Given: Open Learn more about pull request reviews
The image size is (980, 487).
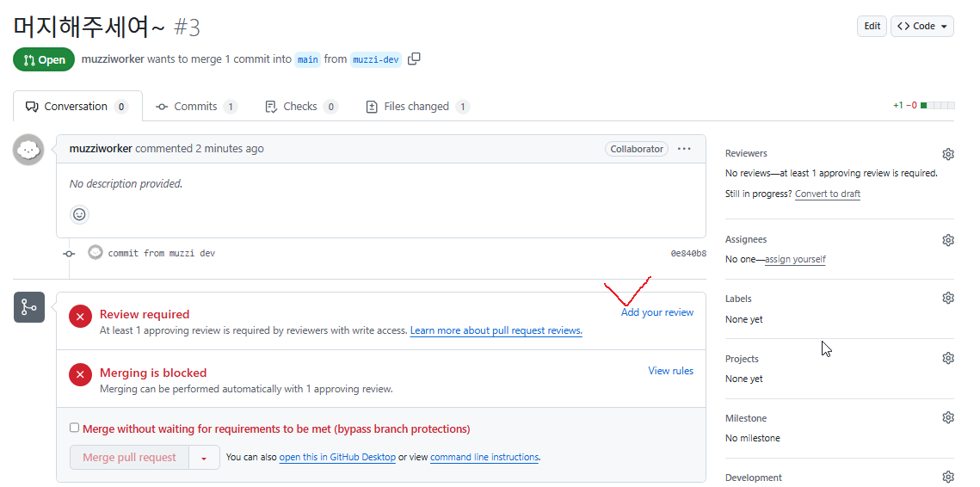Looking at the screenshot, I should tap(496, 330).
